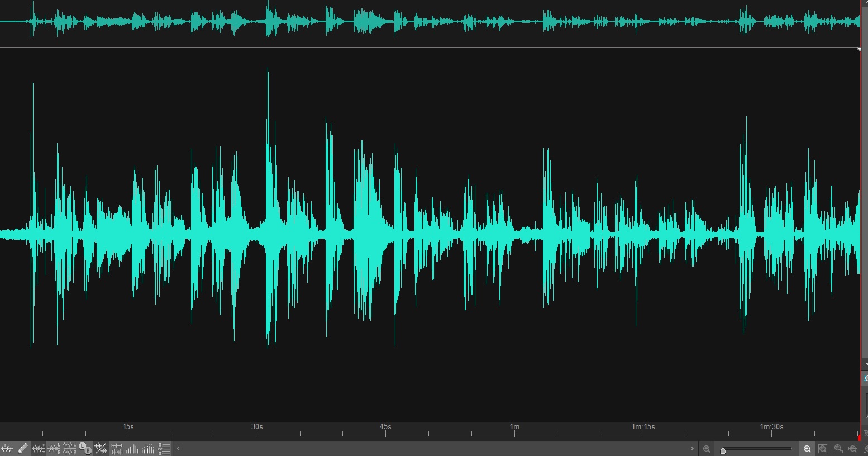Click the 1m:30s mark on the timeline
The image size is (868, 456).
click(x=771, y=426)
